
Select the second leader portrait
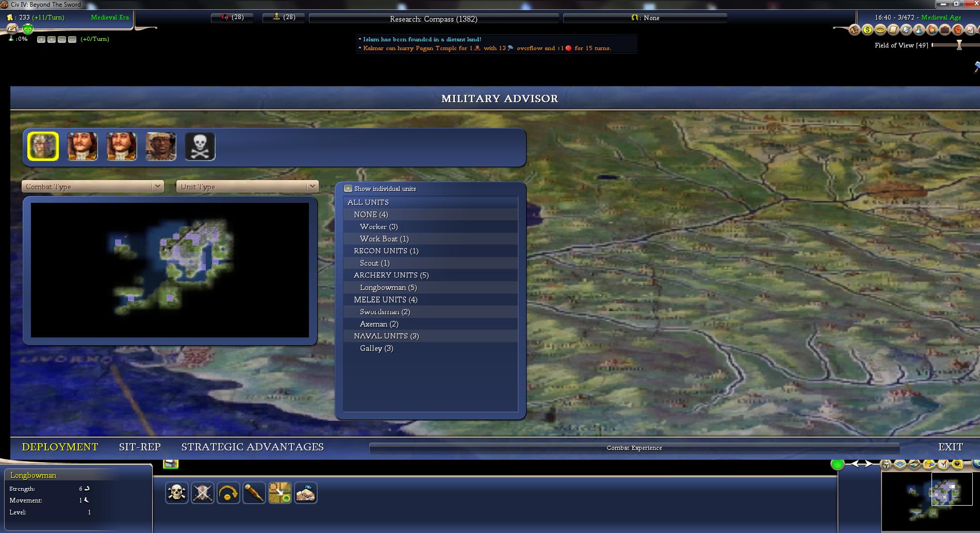(x=83, y=146)
